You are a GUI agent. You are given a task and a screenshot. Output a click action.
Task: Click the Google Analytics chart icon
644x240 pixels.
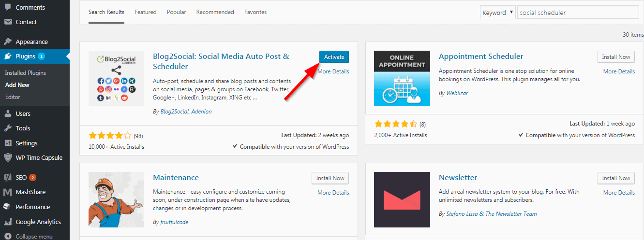pos(8,222)
